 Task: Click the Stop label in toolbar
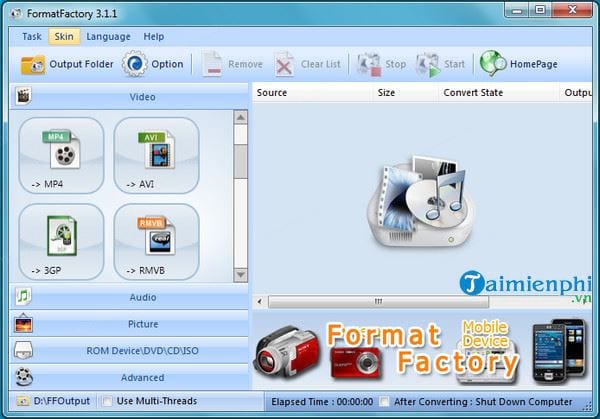tap(396, 64)
